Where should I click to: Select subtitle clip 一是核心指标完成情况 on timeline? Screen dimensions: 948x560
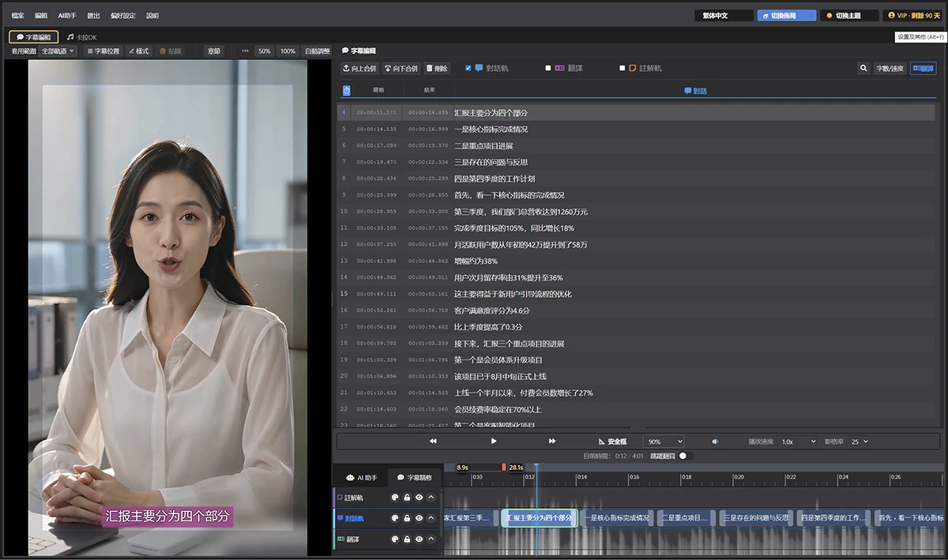click(617, 518)
